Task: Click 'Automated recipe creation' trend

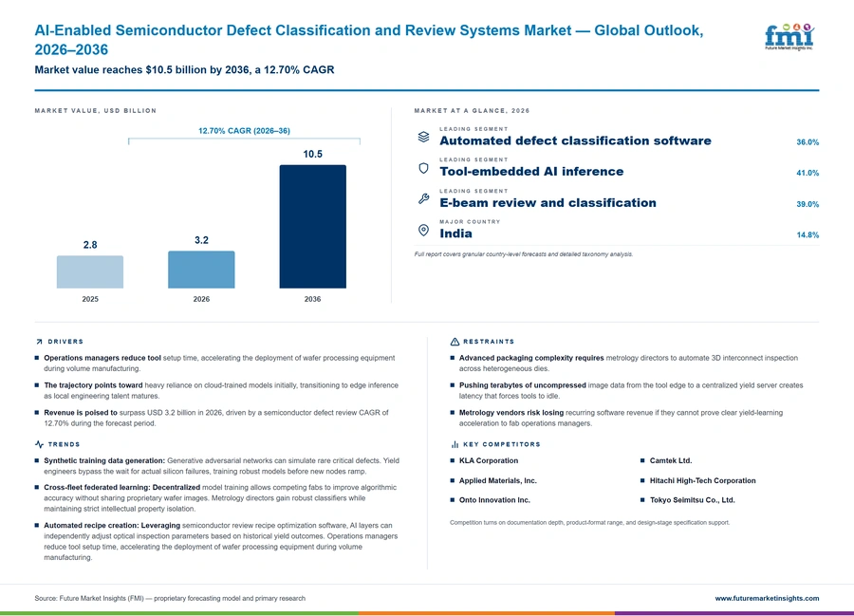Action: (91, 526)
